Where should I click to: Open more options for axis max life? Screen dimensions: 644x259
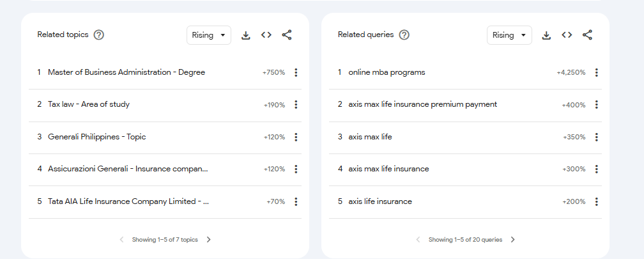[596, 137]
